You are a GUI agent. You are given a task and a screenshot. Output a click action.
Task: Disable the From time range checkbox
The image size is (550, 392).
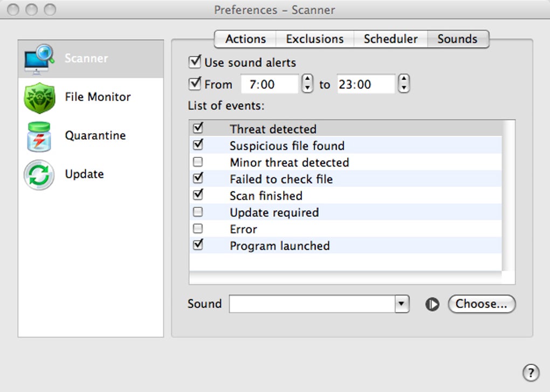(x=195, y=84)
